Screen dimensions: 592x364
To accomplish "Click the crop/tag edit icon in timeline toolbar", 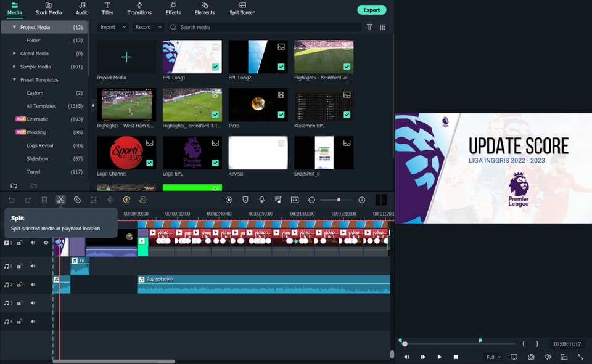I will (77, 200).
